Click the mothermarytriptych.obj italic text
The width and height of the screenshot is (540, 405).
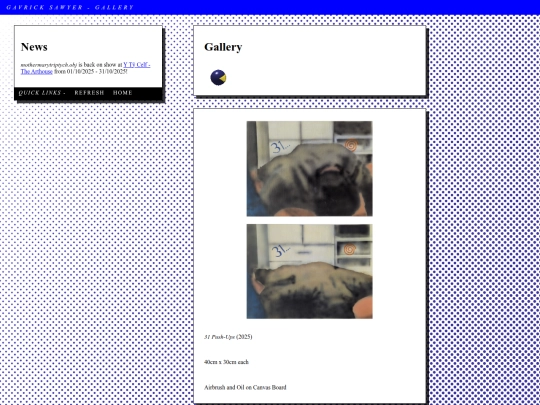click(x=49, y=65)
